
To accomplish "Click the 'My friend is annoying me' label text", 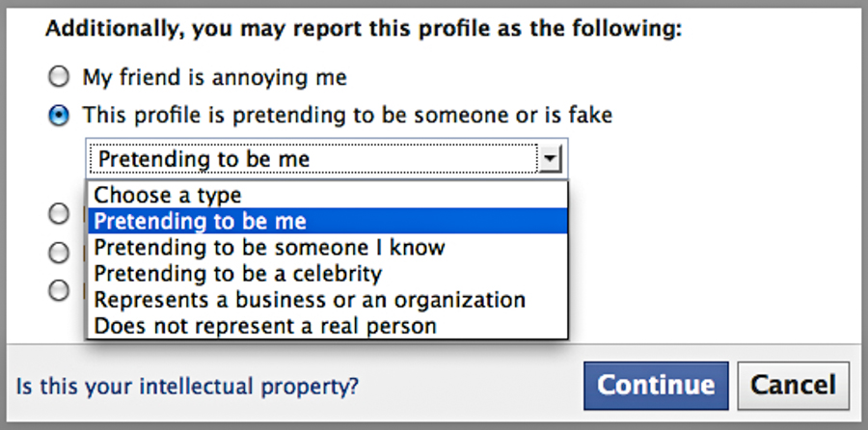I will coord(214,77).
